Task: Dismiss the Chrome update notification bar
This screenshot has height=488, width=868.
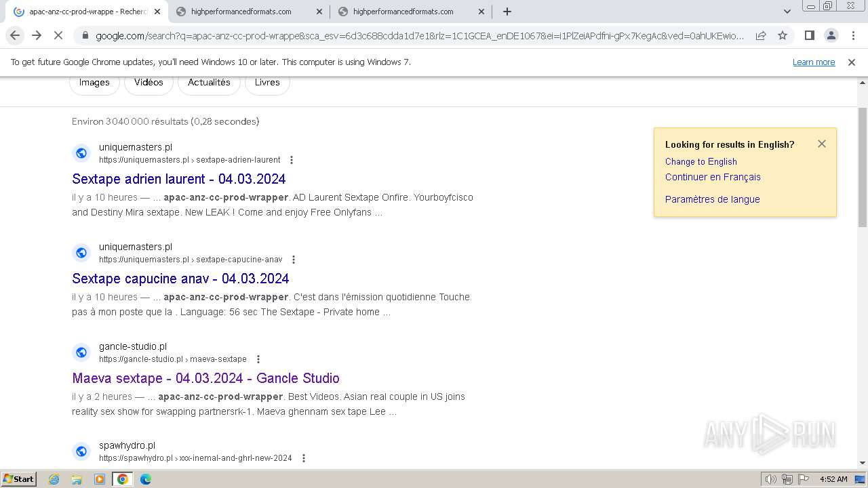Action: [x=852, y=62]
